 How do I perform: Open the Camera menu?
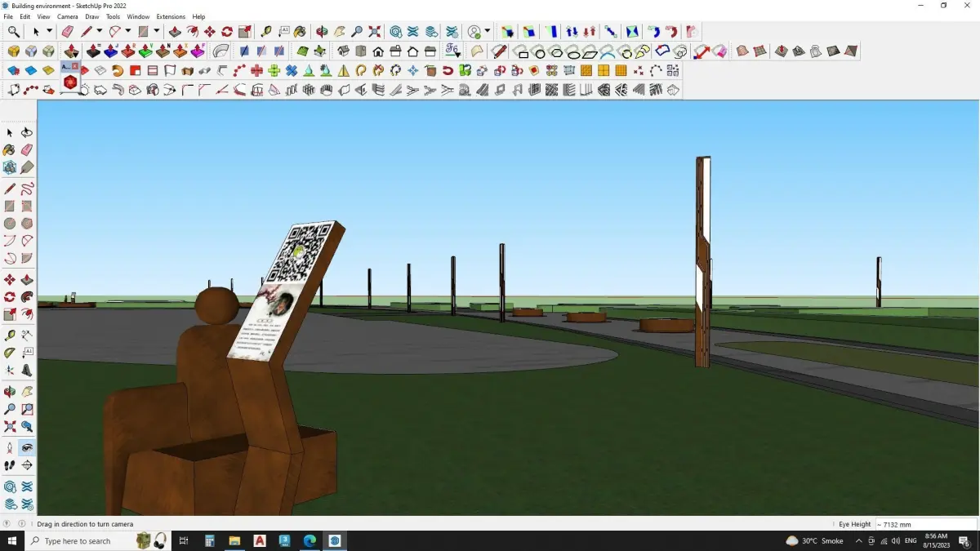68,16
